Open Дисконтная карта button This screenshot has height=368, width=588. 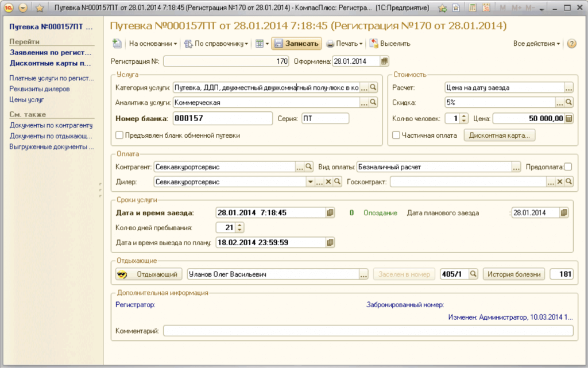pyautogui.click(x=499, y=135)
